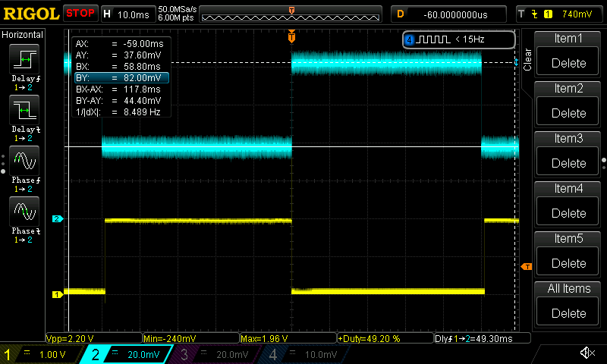Click the Min=-240mV measurement

tap(191, 338)
